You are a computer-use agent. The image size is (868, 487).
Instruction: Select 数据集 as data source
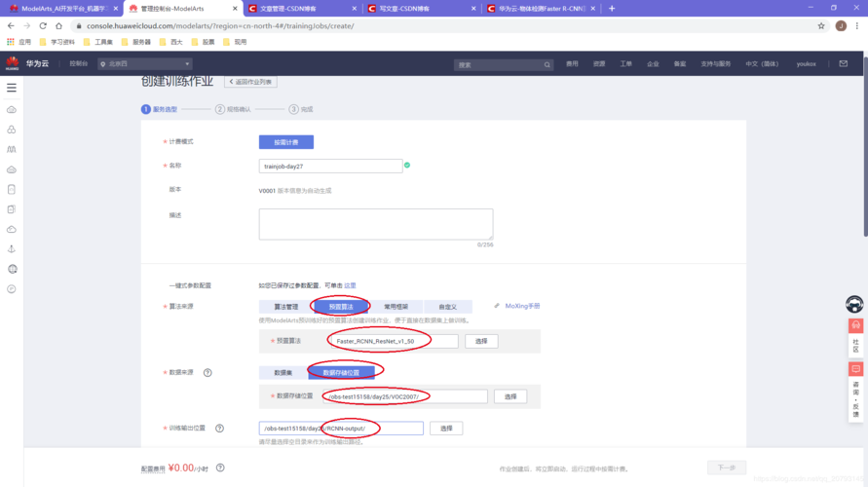(283, 372)
